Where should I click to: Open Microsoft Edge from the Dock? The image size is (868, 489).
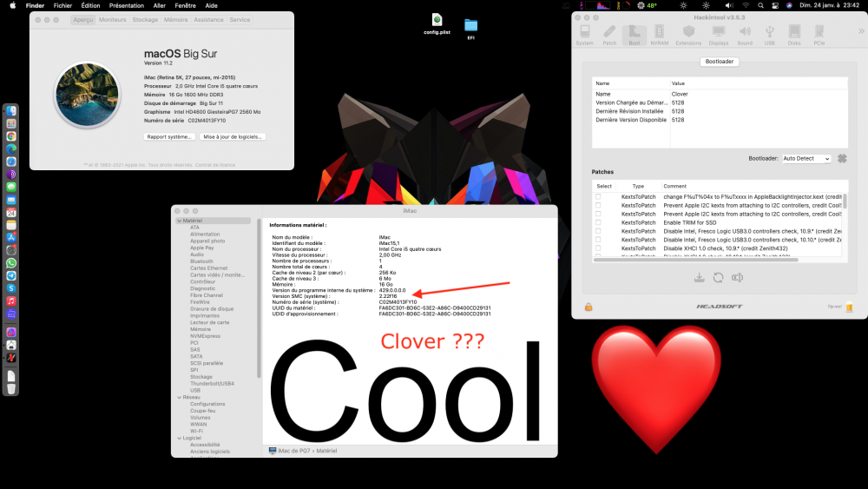11,149
